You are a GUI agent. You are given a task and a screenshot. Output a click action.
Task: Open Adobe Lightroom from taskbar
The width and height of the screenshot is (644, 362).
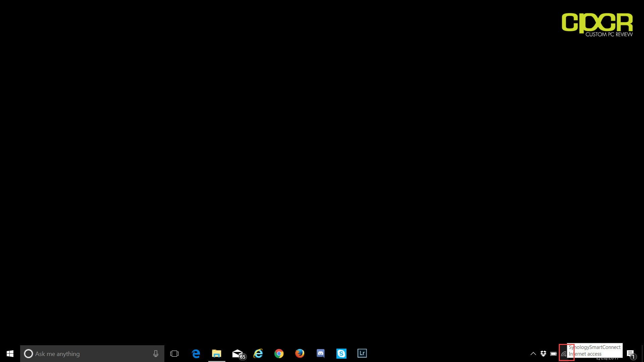pos(362,353)
